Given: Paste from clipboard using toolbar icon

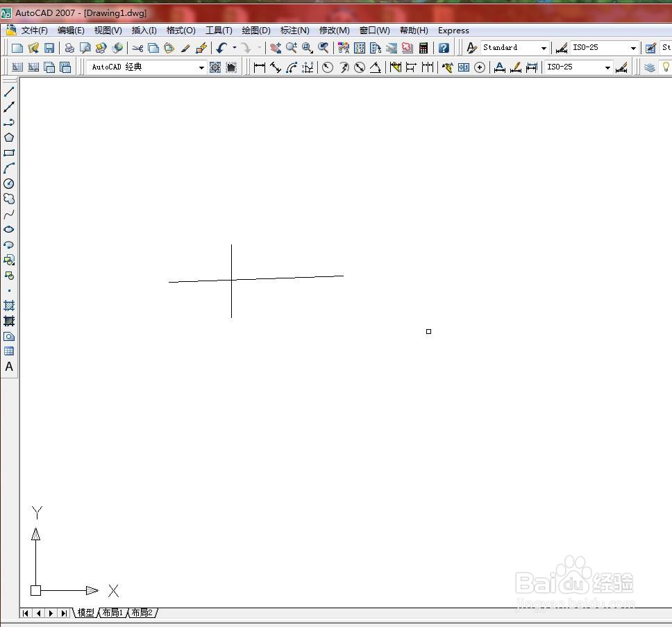Looking at the screenshot, I should [169, 48].
